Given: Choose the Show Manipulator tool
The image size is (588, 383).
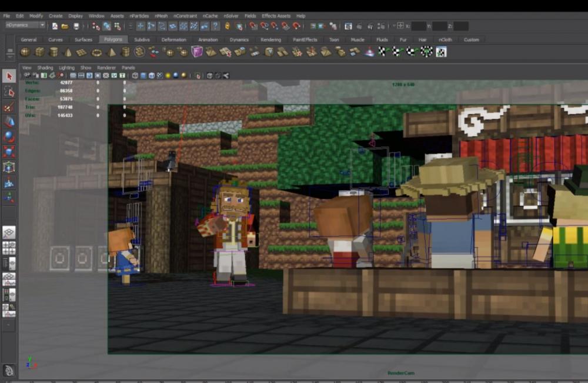Looking at the screenshot, I should point(9,197).
